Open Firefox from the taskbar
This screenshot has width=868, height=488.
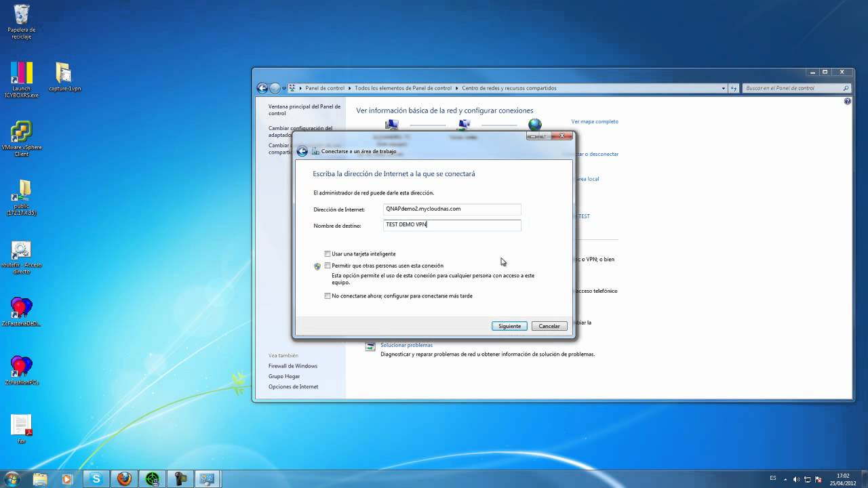[124, 479]
